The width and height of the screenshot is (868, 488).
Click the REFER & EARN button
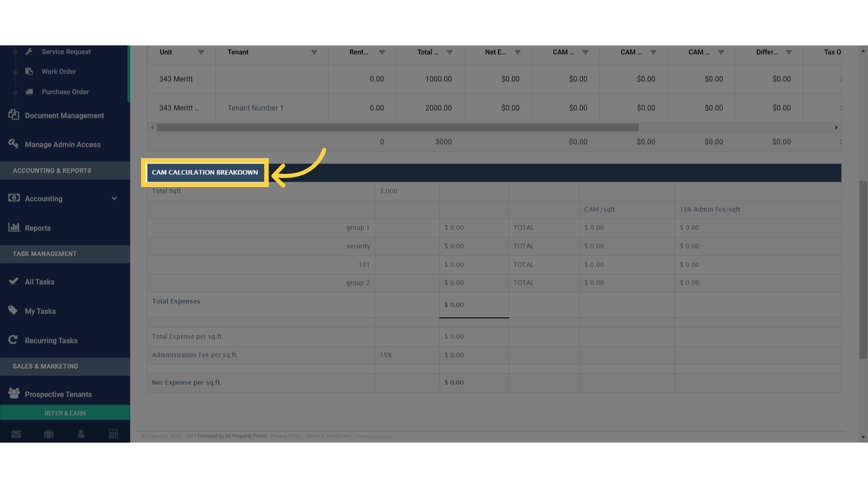click(65, 413)
